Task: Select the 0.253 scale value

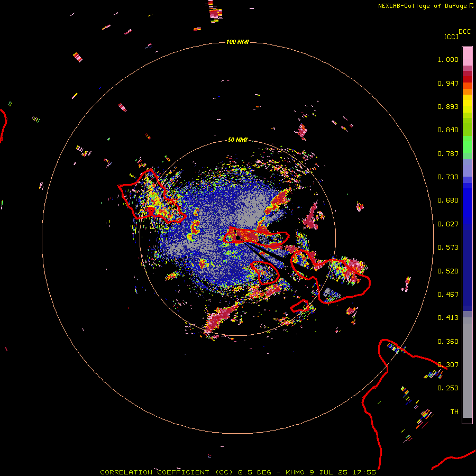Action: 448,388
